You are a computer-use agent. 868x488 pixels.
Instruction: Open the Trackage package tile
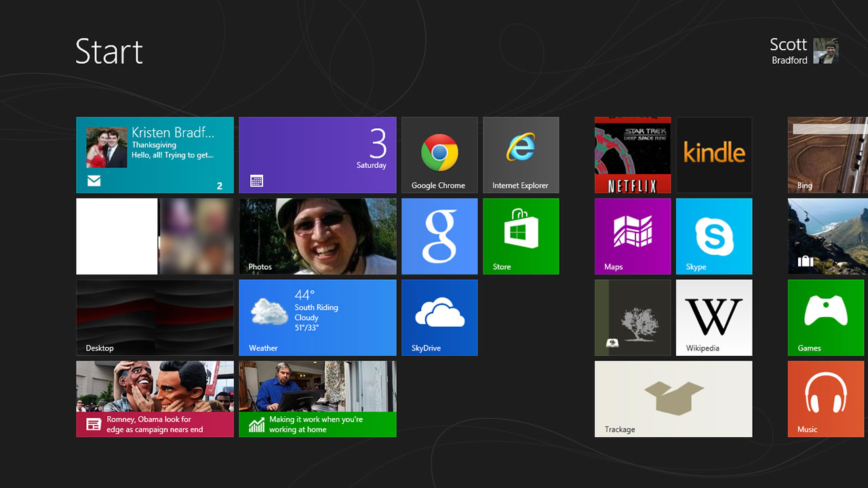click(673, 399)
